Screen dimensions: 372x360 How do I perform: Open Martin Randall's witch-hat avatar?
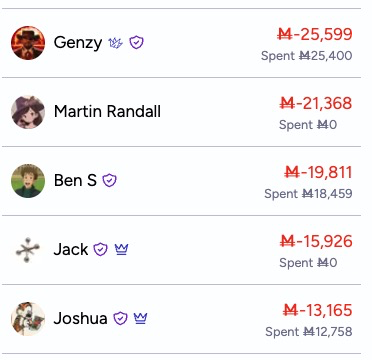(28, 112)
